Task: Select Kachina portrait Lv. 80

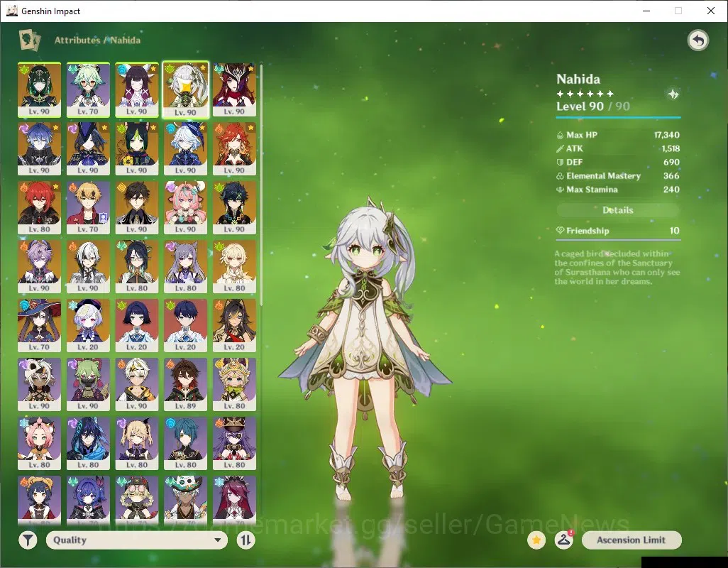Action: (234, 385)
